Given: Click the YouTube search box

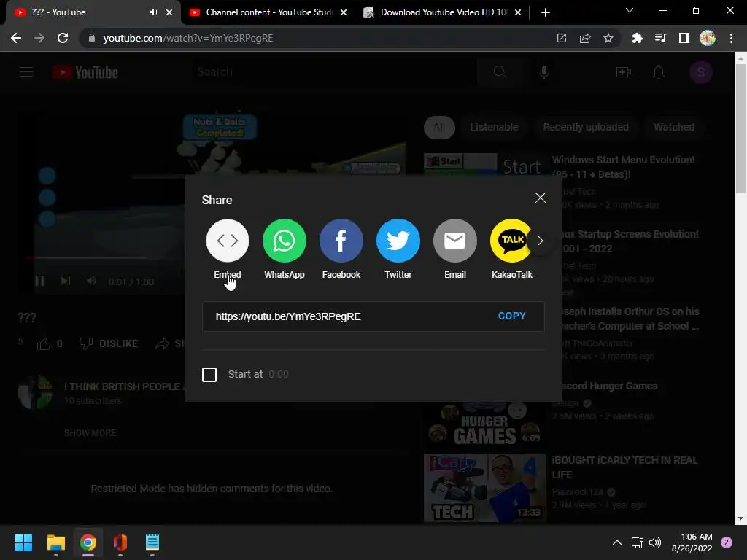Looking at the screenshot, I should tap(333, 72).
